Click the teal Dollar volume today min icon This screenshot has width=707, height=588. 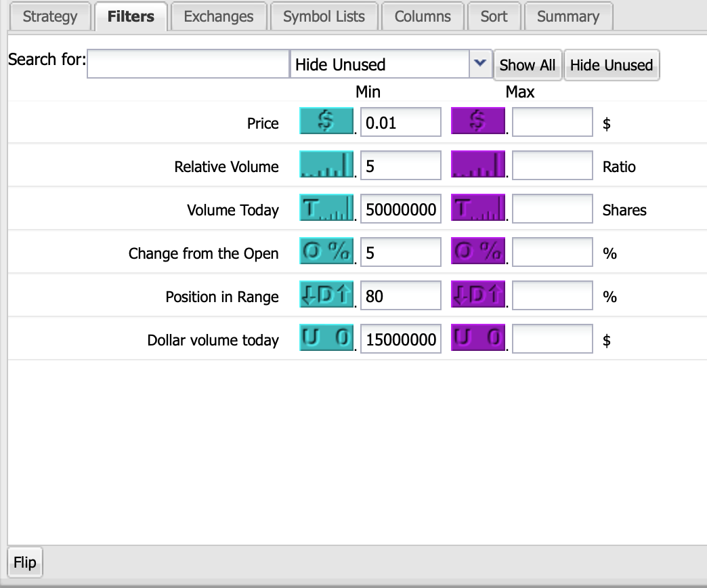(x=326, y=339)
